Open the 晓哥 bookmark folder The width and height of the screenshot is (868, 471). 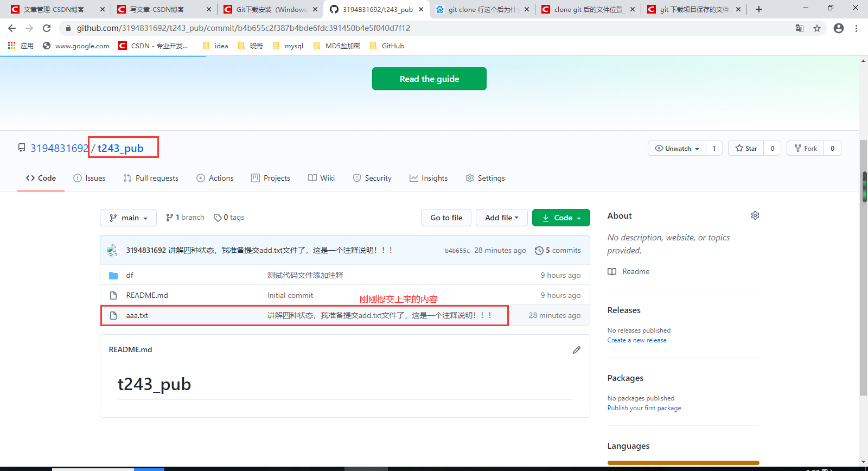coord(251,46)
